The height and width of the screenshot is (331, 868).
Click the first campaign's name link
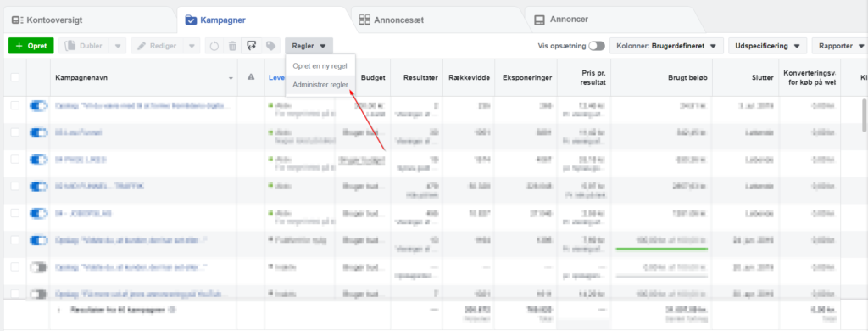pos(143,105)
